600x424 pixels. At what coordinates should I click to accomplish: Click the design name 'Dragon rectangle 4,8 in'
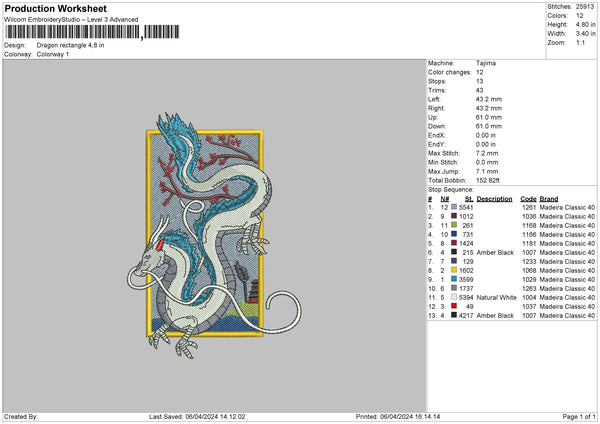pos(70,45)
